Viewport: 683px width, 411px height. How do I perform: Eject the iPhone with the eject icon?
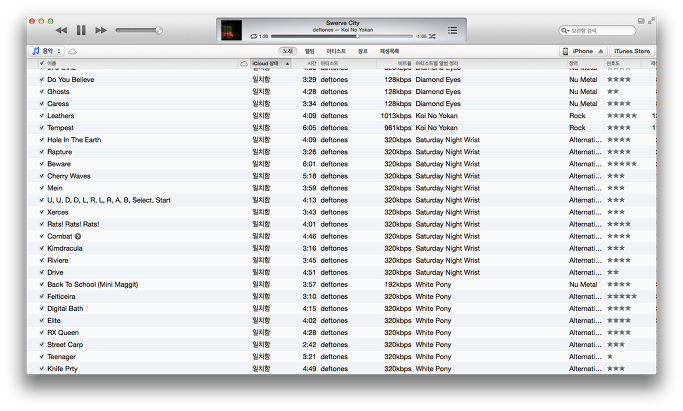pos(601,51)
